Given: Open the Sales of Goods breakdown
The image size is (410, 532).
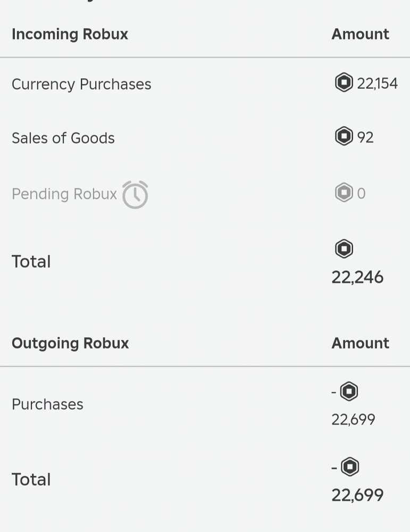Looking at the screenshot, I should click(63, 138).
